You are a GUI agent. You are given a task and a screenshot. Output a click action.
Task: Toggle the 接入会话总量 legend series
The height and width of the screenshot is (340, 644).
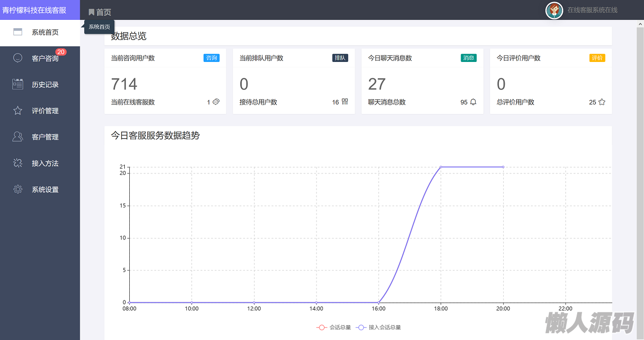(x=378, y=328)
